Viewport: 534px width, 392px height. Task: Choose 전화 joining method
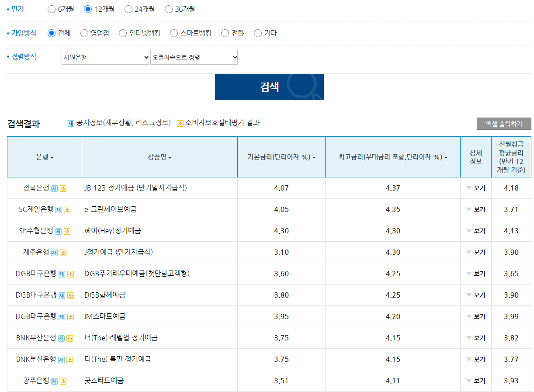225,33
